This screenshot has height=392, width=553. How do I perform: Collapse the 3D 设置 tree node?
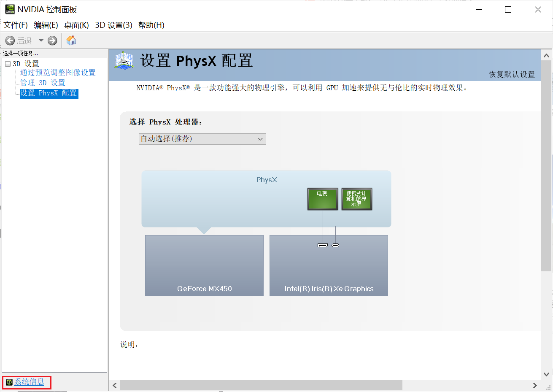click(x=8, y=63)
